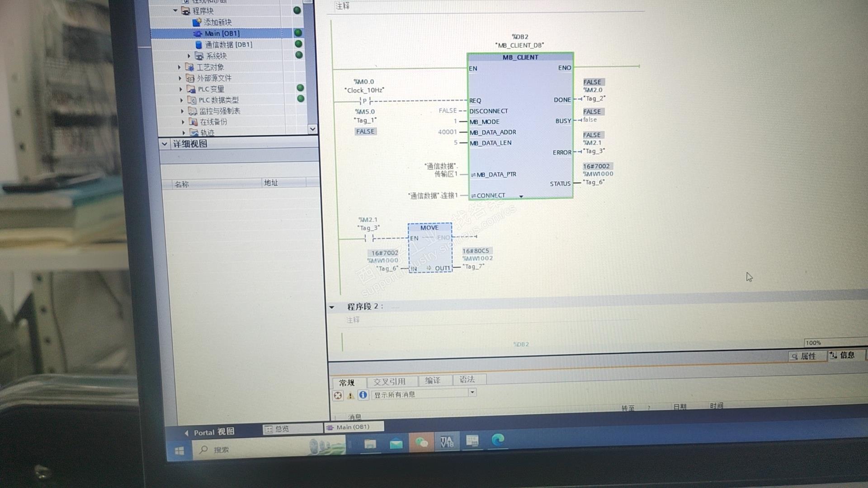
Task: Click the Clock_10Hz positive edge contact
Action: coord(365,101)
